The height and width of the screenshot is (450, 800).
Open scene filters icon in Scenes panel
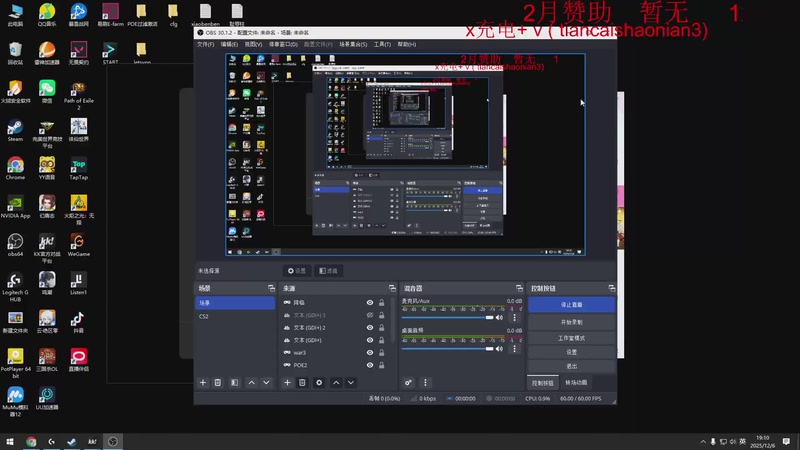point(234,383)
